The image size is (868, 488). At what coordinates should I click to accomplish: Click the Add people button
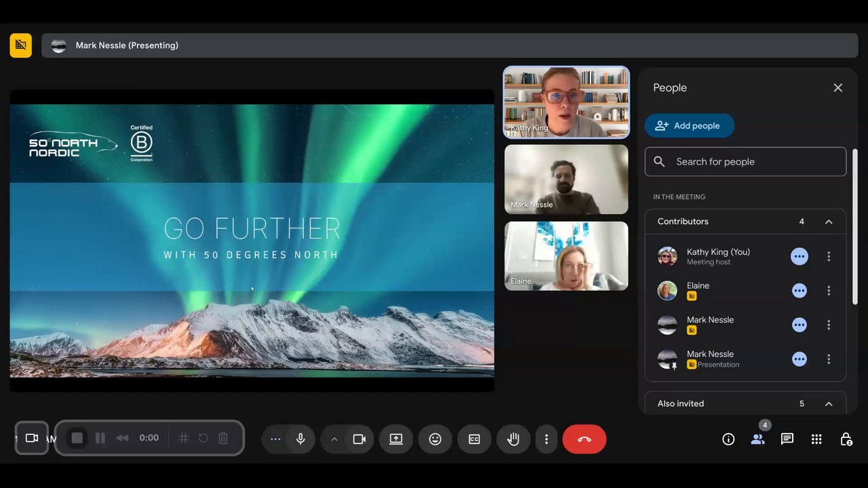tap(690, 125)
